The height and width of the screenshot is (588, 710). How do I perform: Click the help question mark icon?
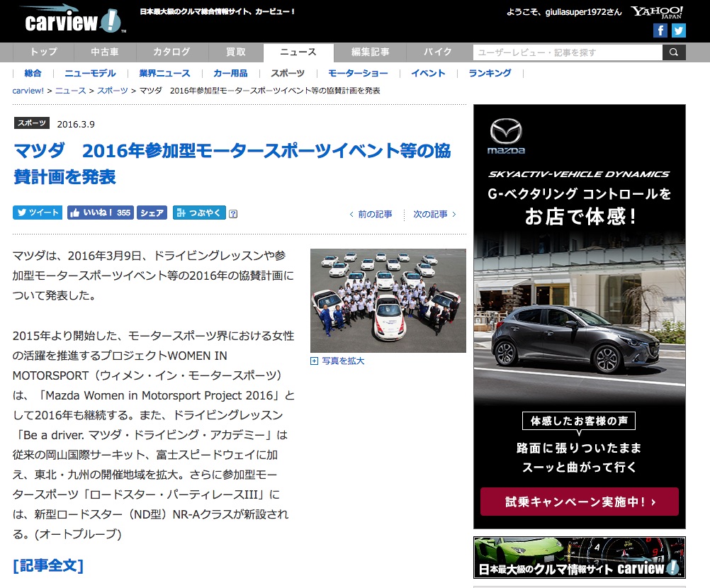[233, 214]
